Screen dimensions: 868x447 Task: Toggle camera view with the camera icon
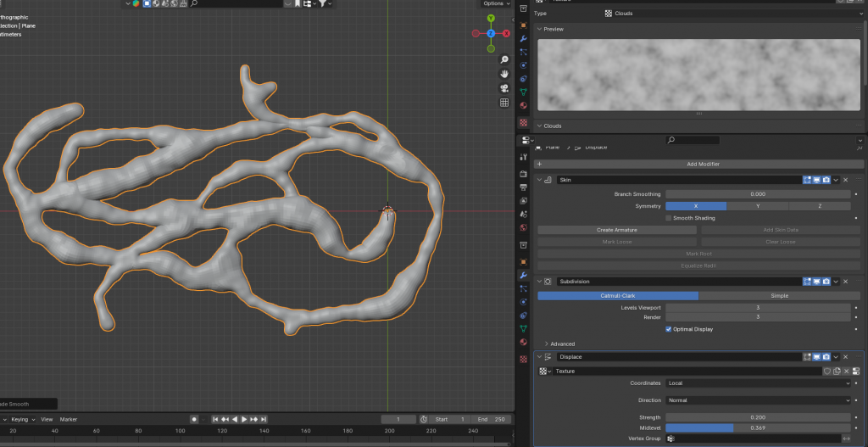click(504, 88)
